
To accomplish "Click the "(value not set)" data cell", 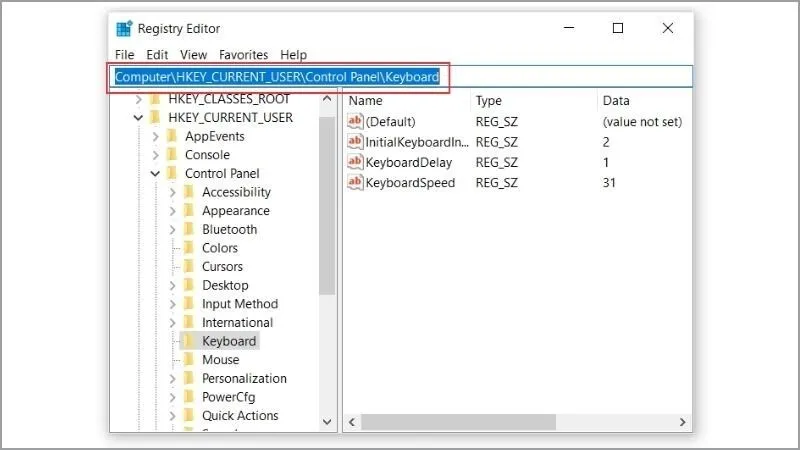I will (x=642, y=121).
